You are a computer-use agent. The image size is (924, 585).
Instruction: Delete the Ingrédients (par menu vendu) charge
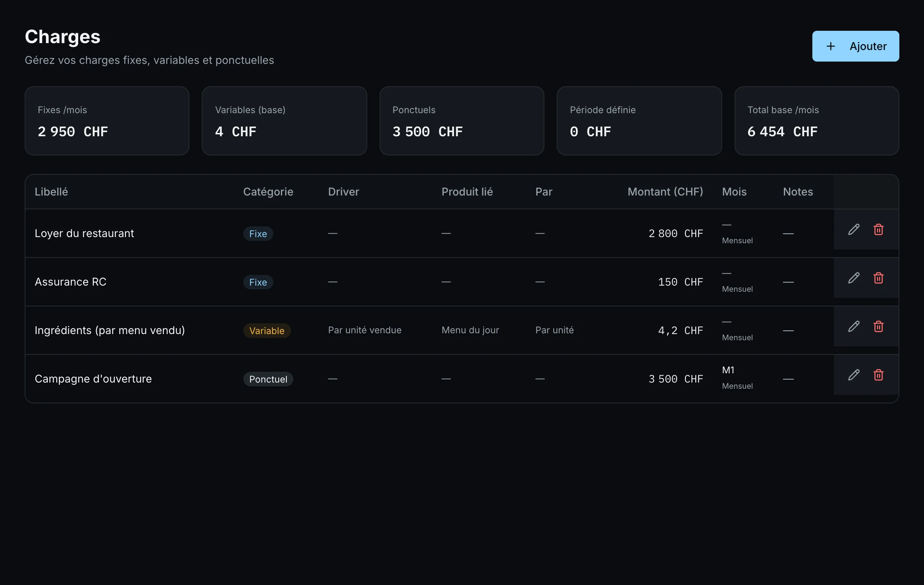pos(878,326)
